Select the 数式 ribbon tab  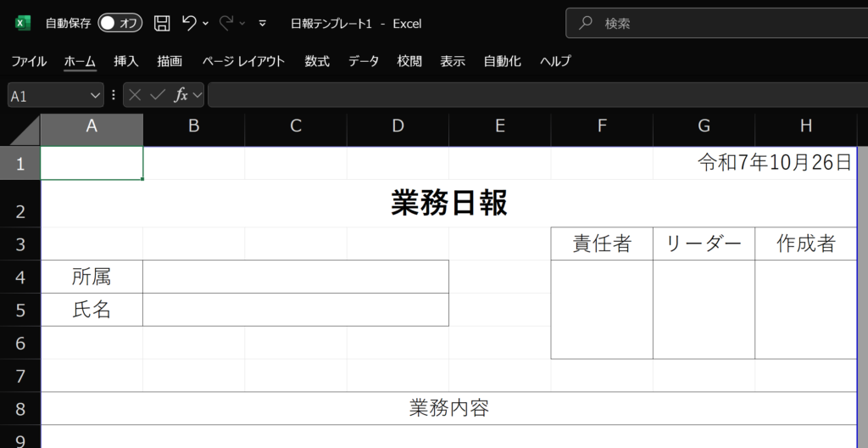(x=317, y=61)
